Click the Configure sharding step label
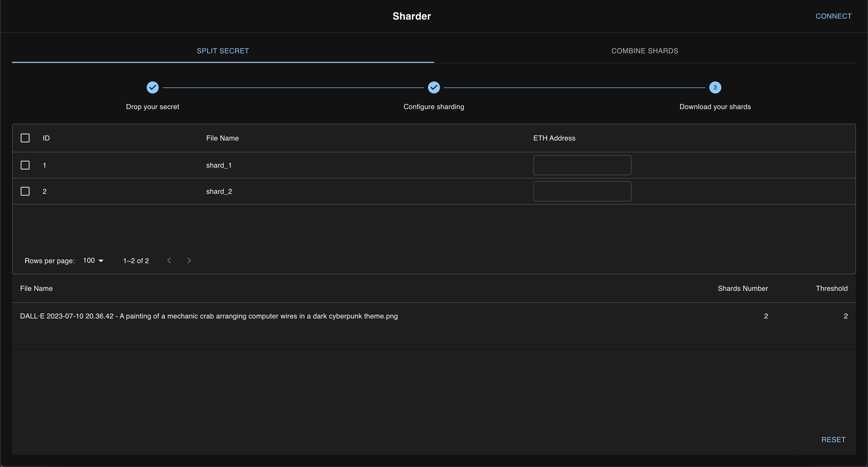 [x=434, y=107]
